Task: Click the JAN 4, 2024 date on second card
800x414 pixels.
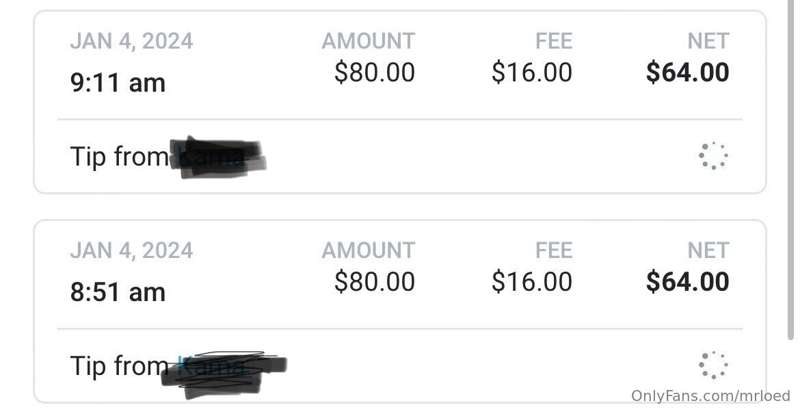Action: click(132, 251)
